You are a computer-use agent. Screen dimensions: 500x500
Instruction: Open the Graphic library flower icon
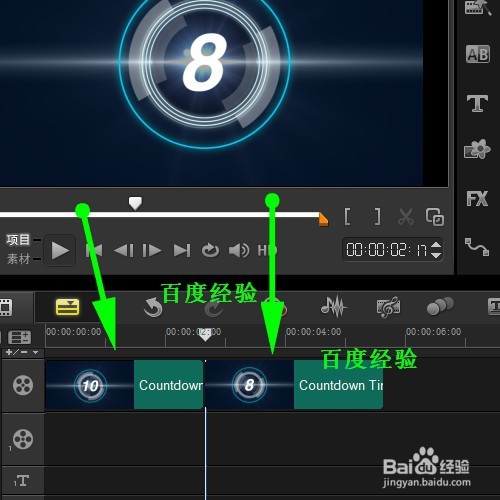(477, 149)
